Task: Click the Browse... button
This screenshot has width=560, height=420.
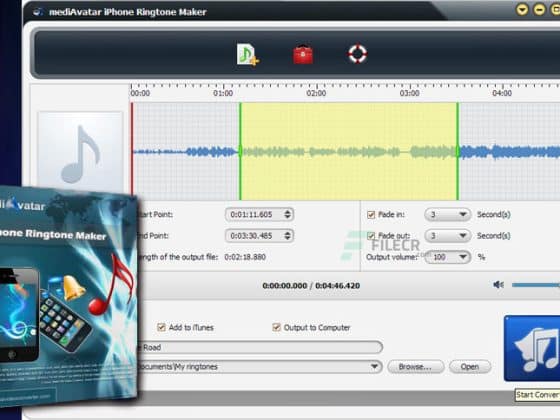Action: click(416, 367)
